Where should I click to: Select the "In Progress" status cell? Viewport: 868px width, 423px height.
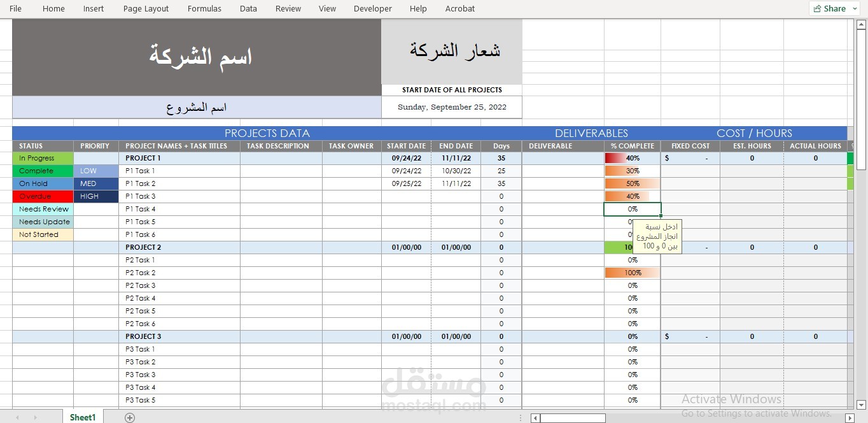(x=42, y=158)
